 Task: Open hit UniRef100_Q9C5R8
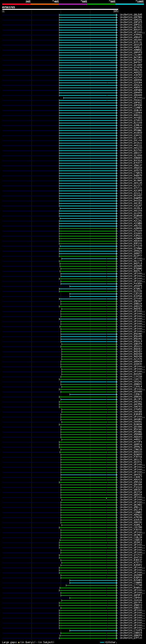pos(131,17)
